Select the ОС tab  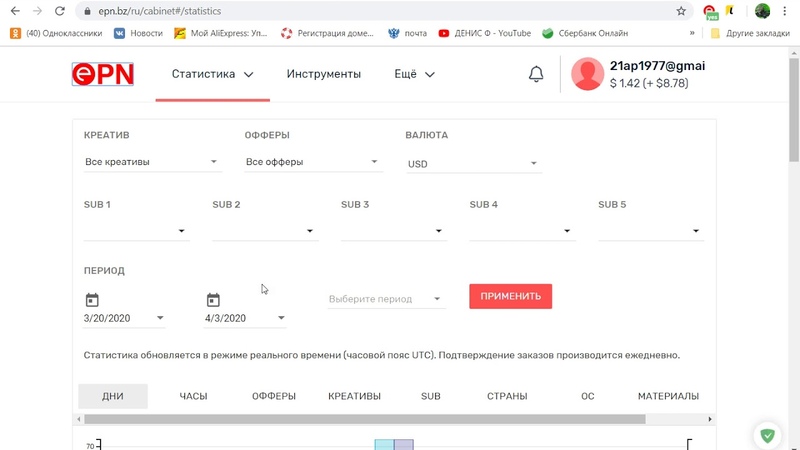(588, 396)
